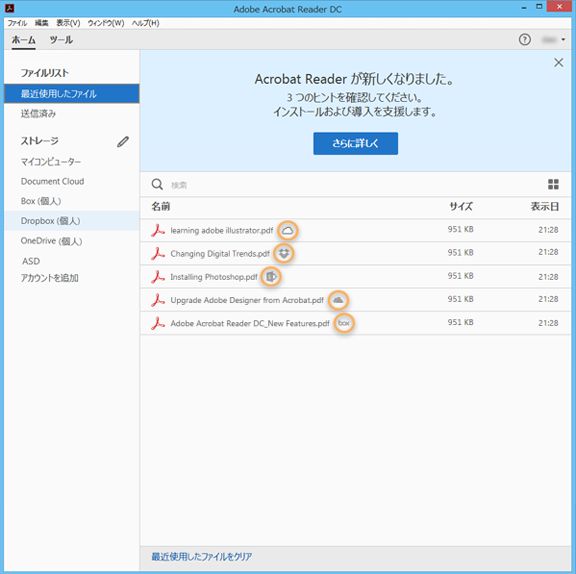
Task: Click the pencil edit icon beside ストレージ
Action: tap(123, 141)
